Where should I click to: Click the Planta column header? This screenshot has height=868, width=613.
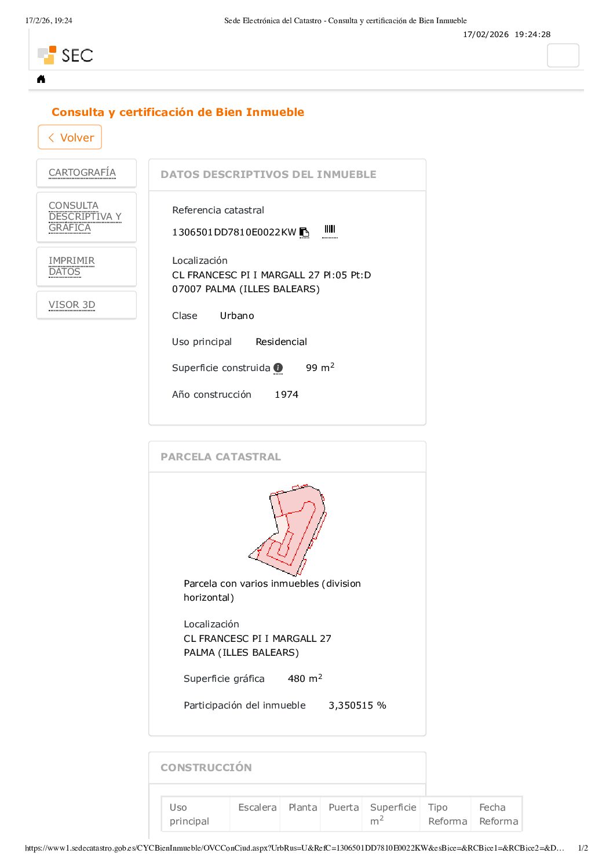click(302, 807)
